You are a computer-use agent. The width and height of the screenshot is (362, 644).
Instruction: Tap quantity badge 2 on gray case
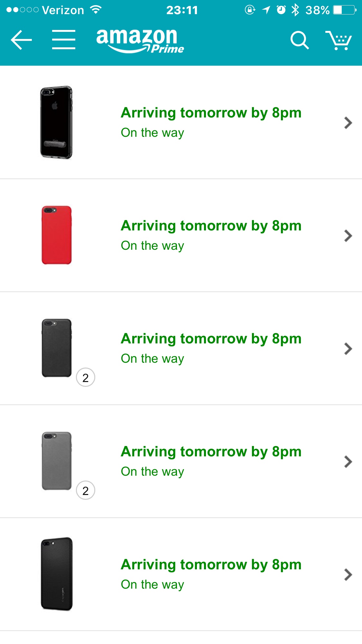pos(86,490)
